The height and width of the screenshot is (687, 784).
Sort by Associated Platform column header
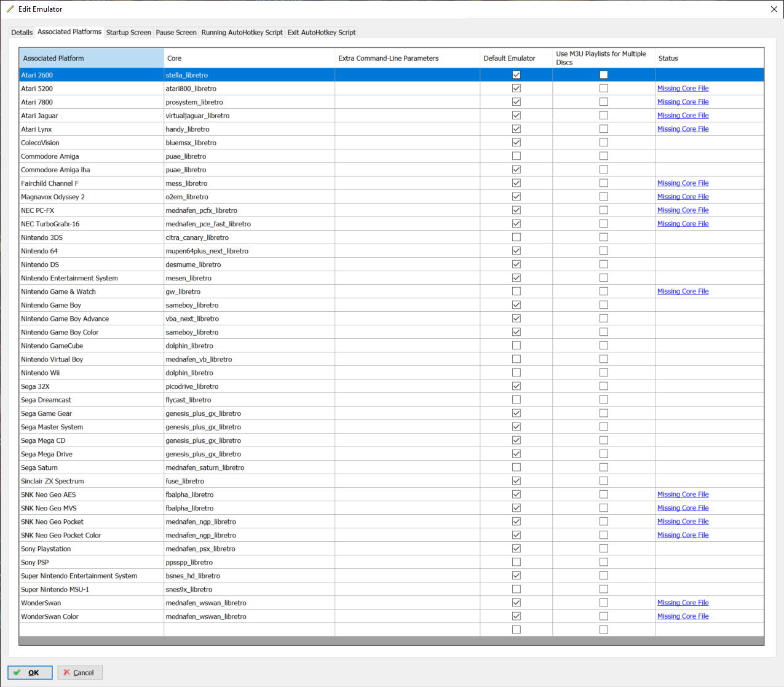tap(91, 58)
